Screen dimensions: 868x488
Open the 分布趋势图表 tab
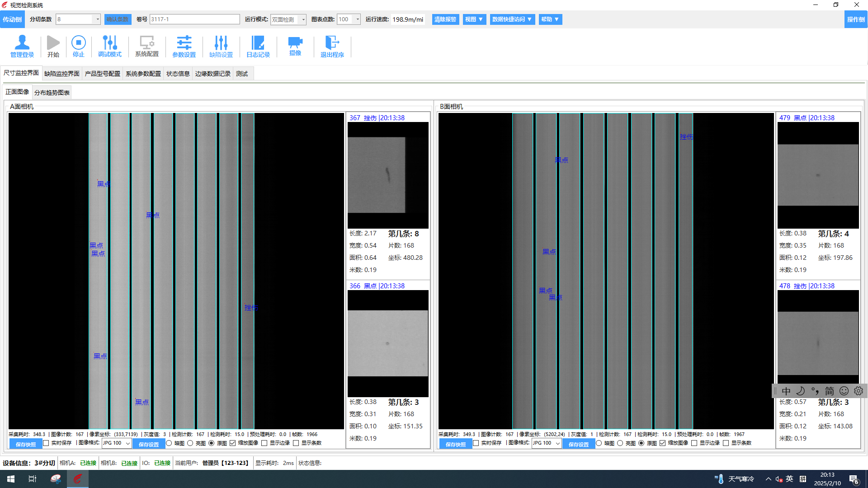pos(52,93)
